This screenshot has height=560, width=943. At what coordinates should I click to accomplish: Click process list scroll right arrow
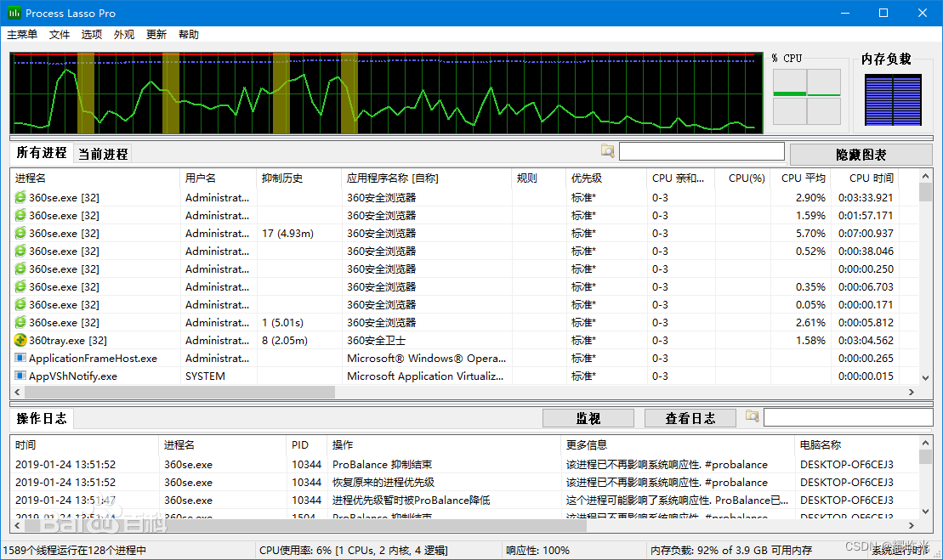(x=912, y=392)
